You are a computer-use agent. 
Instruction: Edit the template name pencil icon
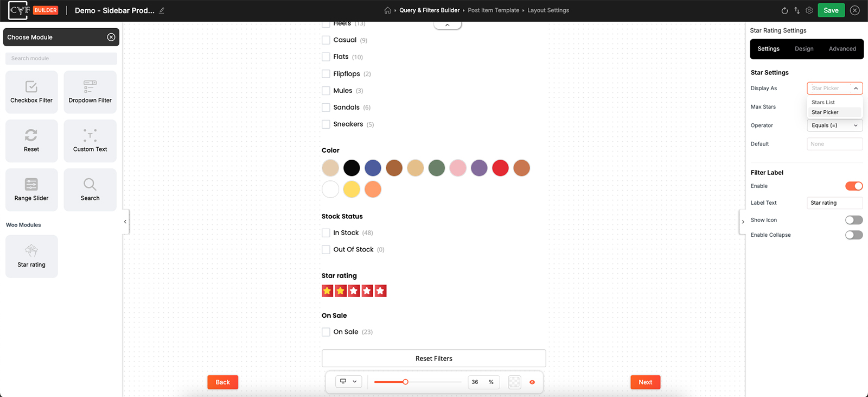162,10
